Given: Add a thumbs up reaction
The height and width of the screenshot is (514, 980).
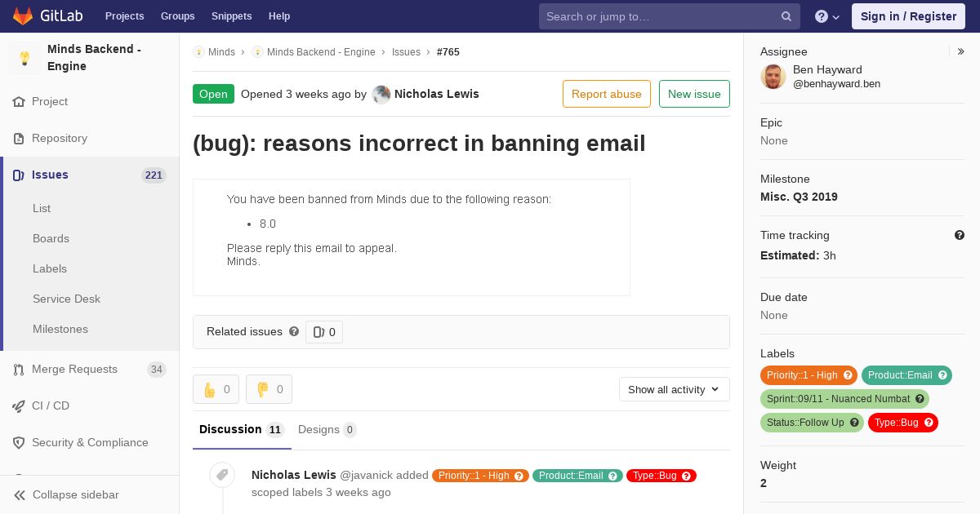Looking at the screenshot, I should [216, 390].
